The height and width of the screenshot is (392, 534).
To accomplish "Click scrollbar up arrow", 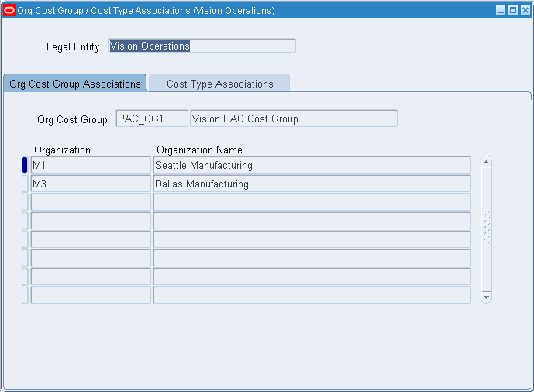I will pyautogui.click(x=486, y=163).
